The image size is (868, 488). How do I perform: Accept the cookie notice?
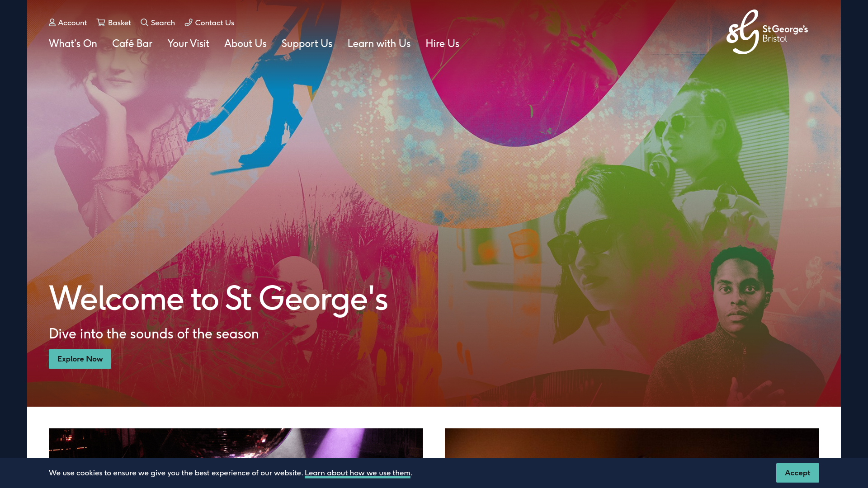797,473
